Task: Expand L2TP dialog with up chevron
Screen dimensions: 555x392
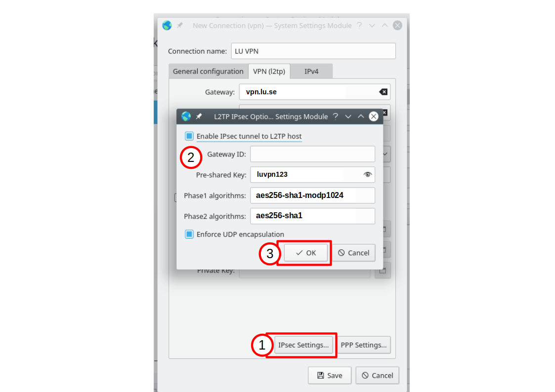Action: pos(361,117)
